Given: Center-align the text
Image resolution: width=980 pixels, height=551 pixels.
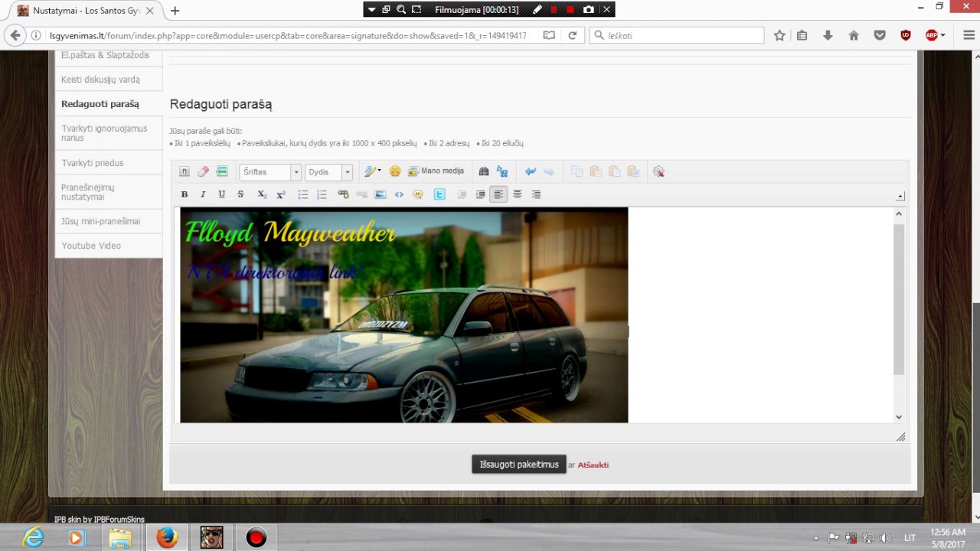Looking at the screenshot, I should point(518,194).
